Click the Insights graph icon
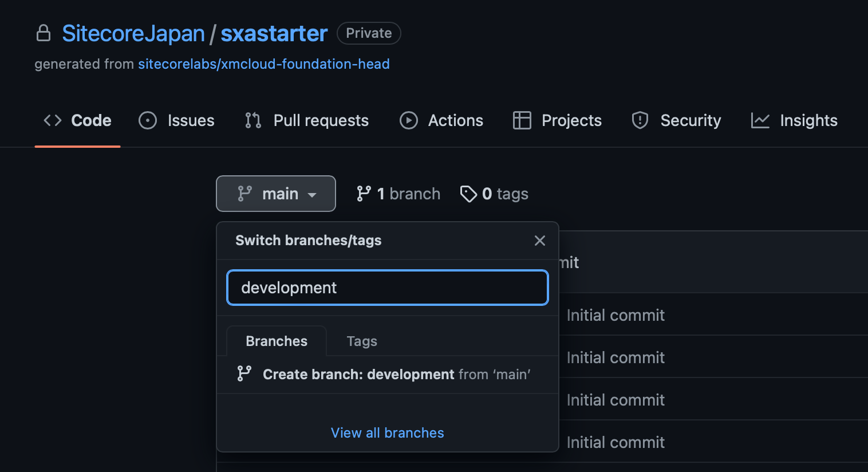Viewport: 868px width, 472px height. point(760,120)
